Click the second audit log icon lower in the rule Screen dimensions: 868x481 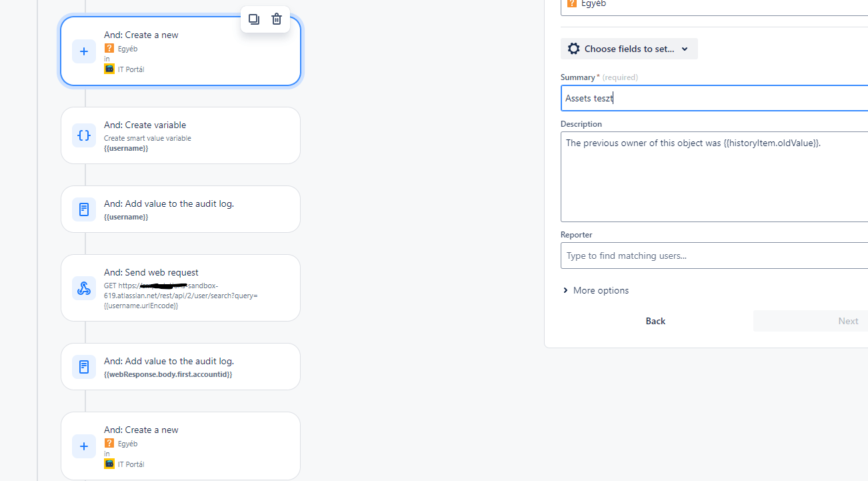pyautogui.click(x=83, y=366)
